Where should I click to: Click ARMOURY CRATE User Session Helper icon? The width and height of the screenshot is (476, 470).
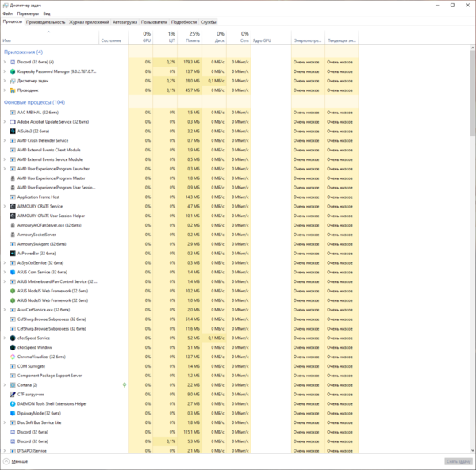click(13, 216)
